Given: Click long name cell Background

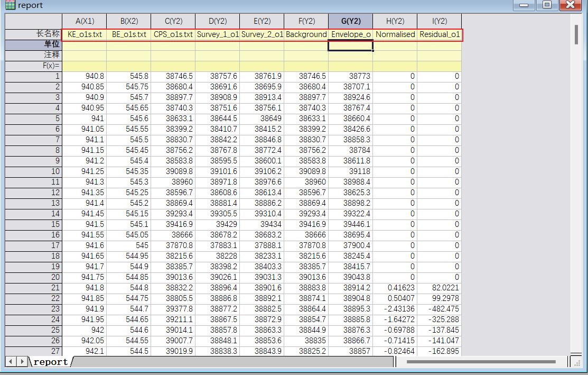Looking at the screenshot, I should 306,34.
